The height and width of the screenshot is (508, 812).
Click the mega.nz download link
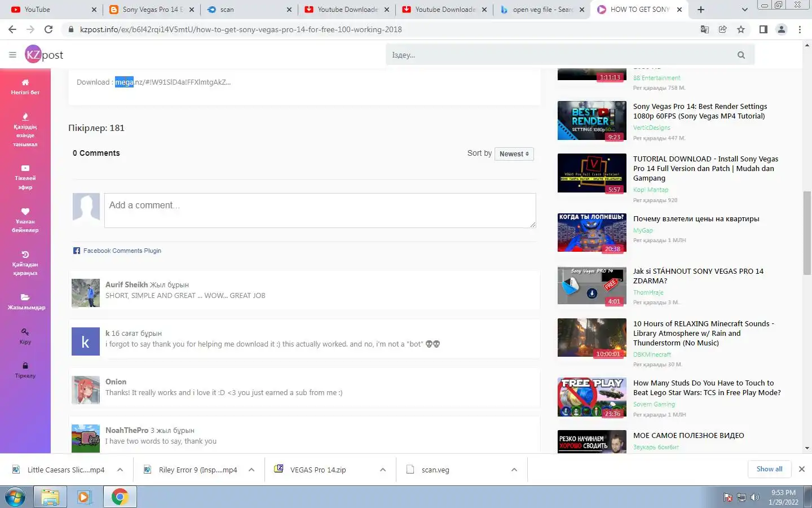point(173,82)
